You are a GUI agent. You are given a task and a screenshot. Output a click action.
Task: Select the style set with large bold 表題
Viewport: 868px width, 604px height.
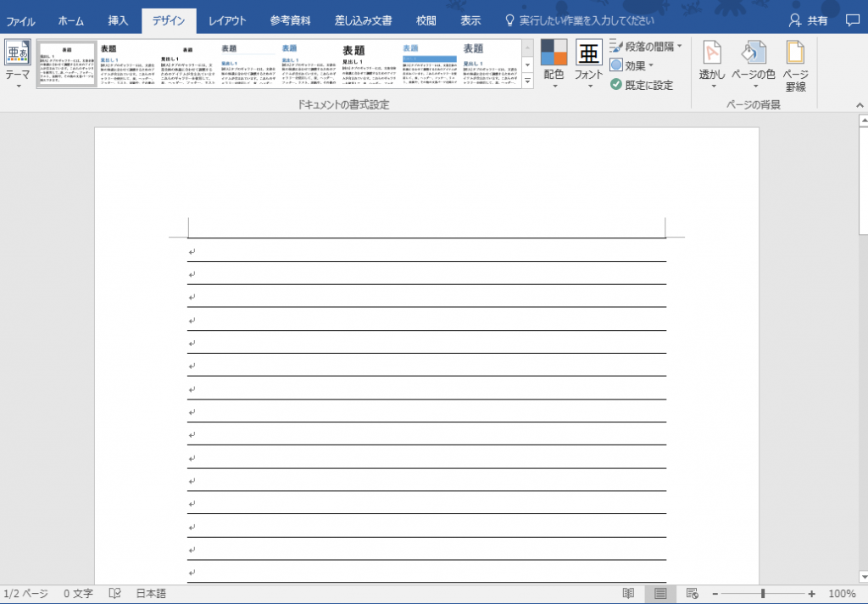point(369,63)
